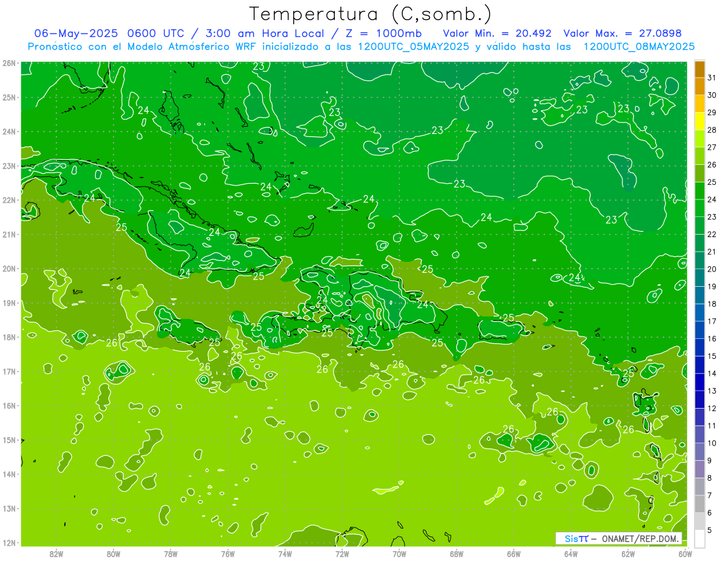
Task: Click the gray swatch between legend values 6 and 7
Action: point(699,504)
